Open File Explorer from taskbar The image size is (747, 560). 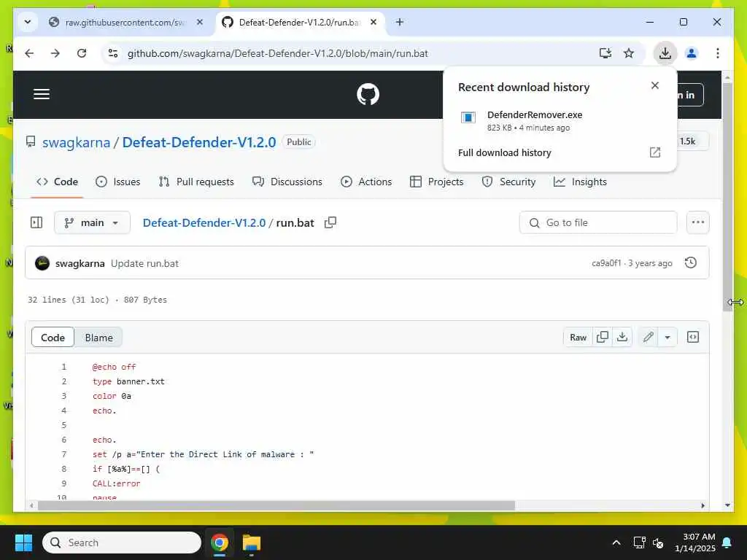(x=252, y=542)
